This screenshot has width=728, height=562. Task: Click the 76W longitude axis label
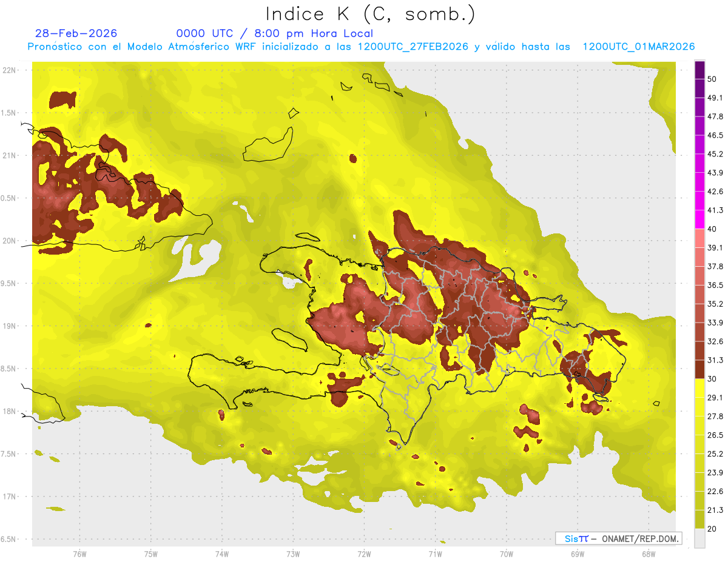(x=79, y=554)
